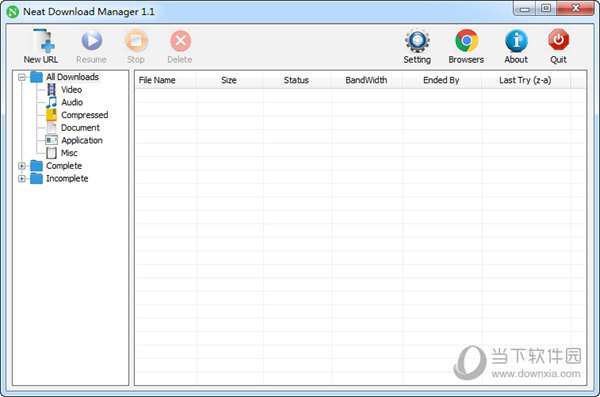The width and height of the screenshot is (600, 397).
Task: Sort by Size column header
Action: click(x=229, y=80)
